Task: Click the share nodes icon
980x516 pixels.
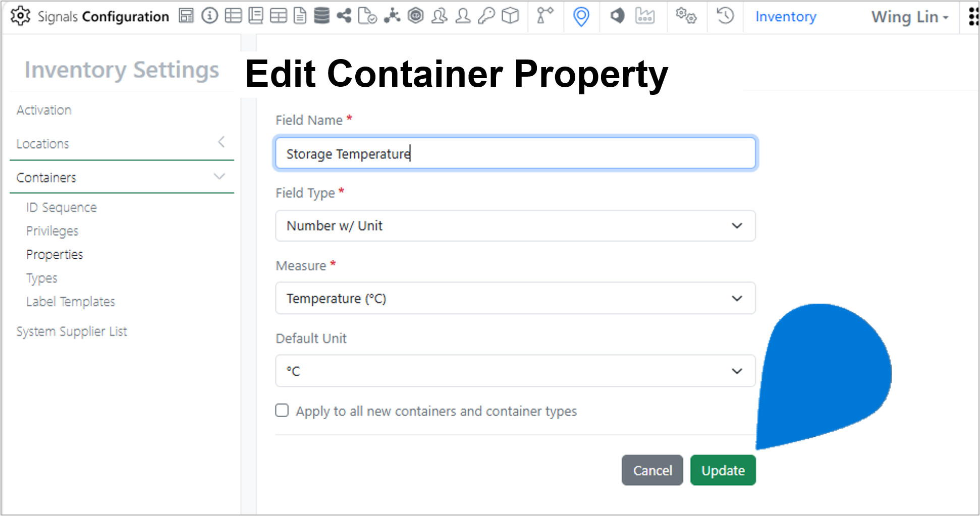Action: coord(344,16)
